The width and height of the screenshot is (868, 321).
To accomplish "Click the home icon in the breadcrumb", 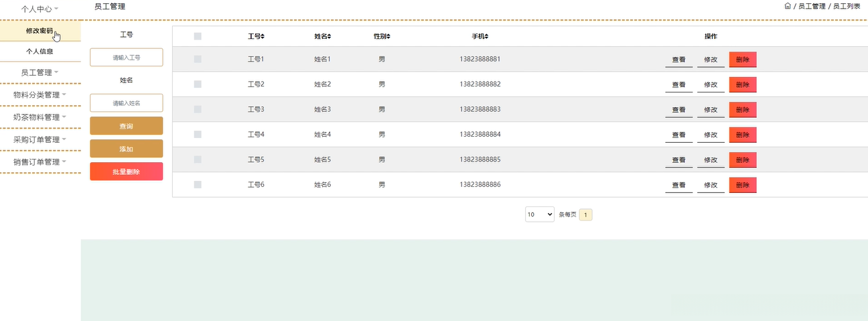I will click(788, 6).
